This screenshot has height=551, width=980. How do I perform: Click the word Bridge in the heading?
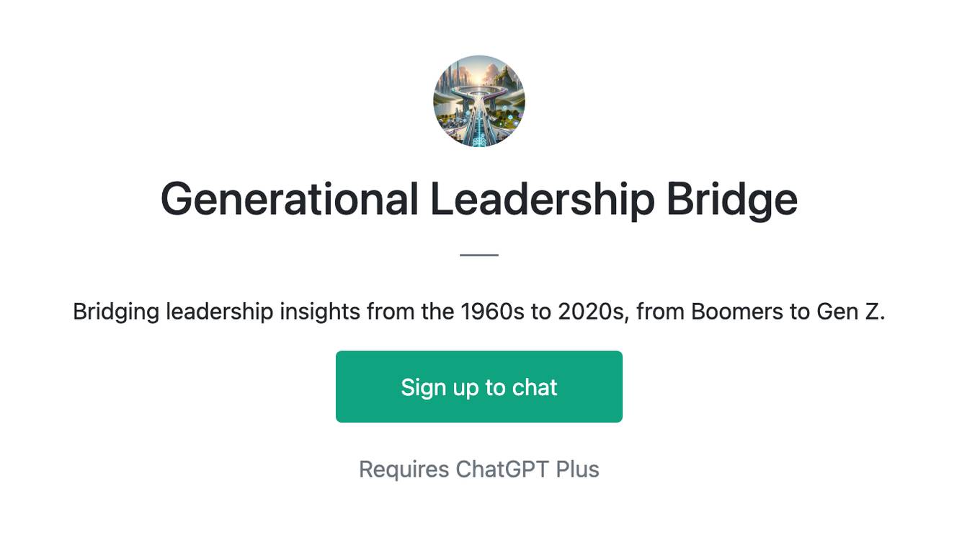coord(731,199)
